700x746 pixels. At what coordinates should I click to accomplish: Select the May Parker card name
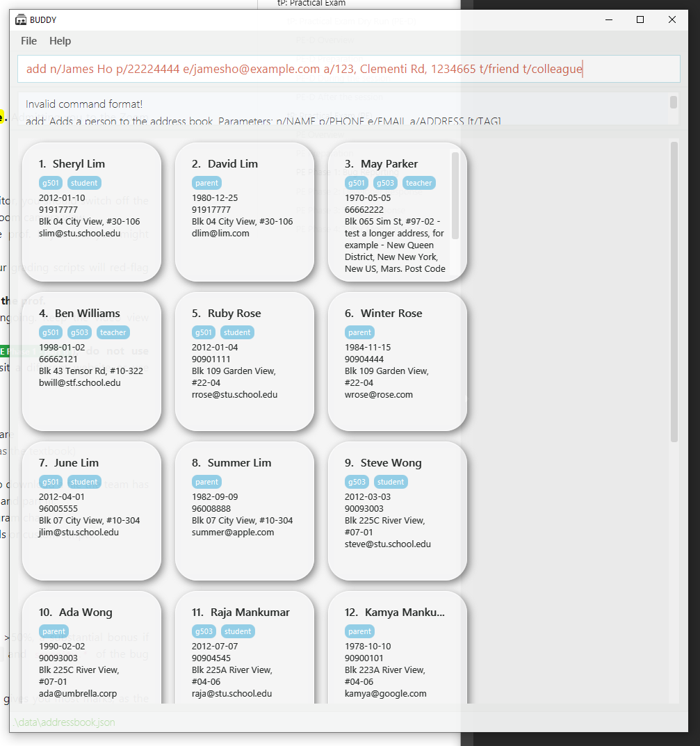point(389,163)
